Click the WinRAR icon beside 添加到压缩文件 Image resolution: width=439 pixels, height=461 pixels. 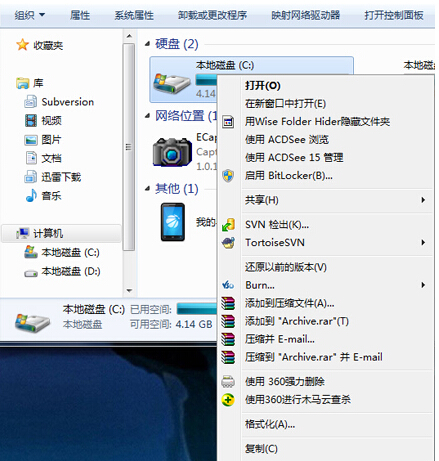[x=228, y=303]
